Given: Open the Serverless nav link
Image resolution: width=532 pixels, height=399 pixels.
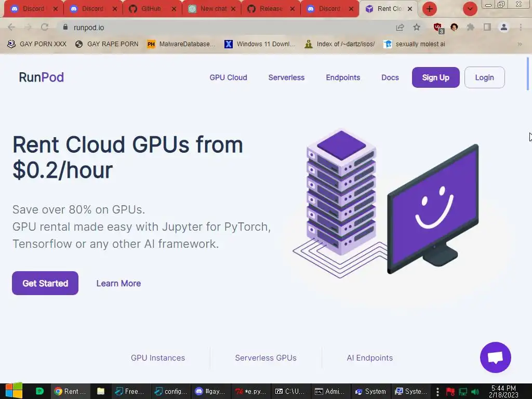Looking at the screenshot, I should tap(286, 77).
